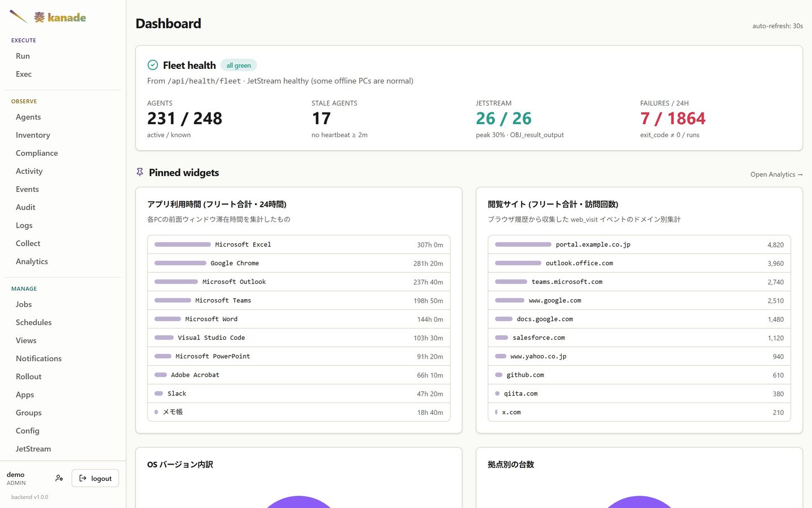Viewport: 812px width, 508px height.
Task: Go to Groups in the sidebar
Action: [63, 413]
